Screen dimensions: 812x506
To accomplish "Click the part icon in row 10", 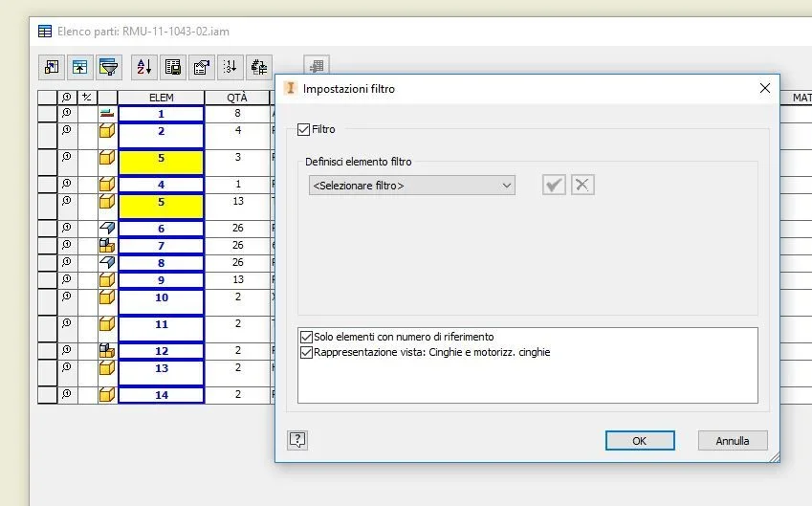I will (x=107, y=297).
